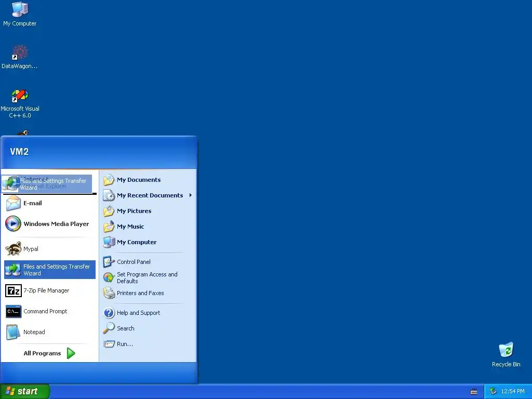The width and height of the screenshot is (532, 399).
Task: Click 'Command Prompt' text
Action: pos(45,311)
